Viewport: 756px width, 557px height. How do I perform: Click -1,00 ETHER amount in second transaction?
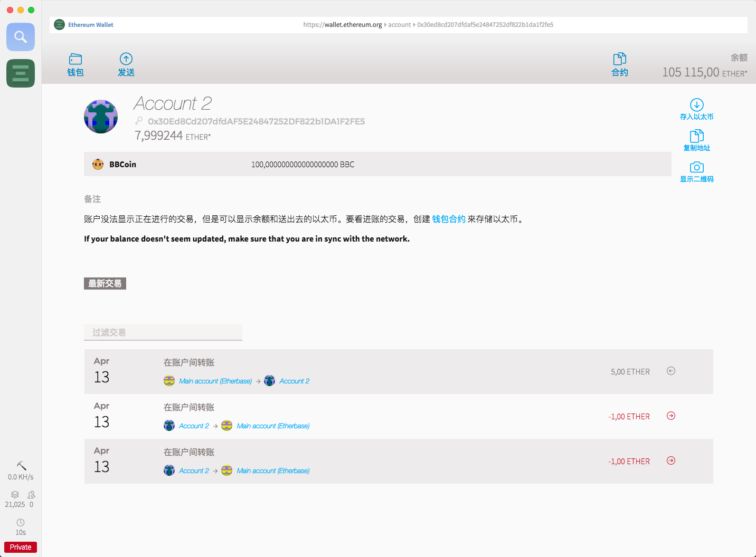coord(629,417)
